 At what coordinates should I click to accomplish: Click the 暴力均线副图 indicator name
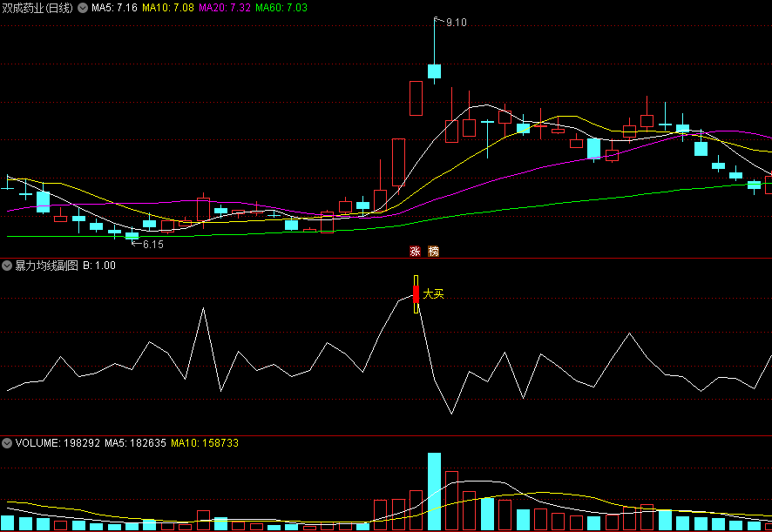click(x=47, y=266)
